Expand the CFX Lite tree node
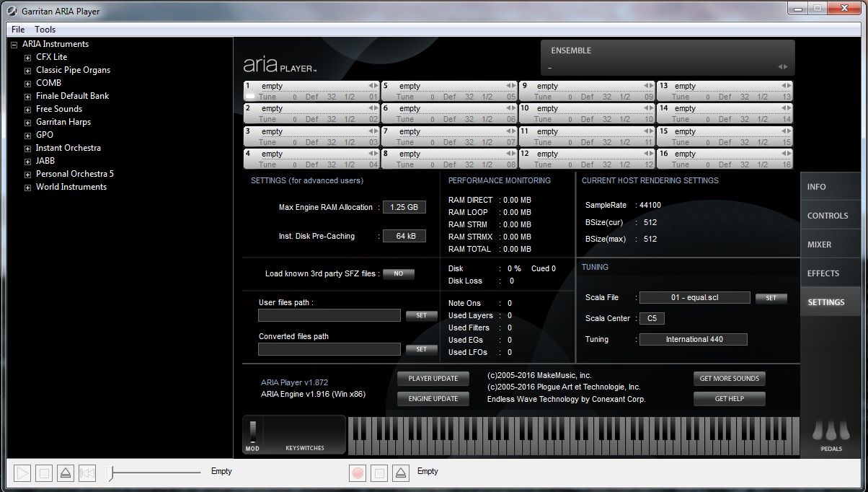 (28, 57)
